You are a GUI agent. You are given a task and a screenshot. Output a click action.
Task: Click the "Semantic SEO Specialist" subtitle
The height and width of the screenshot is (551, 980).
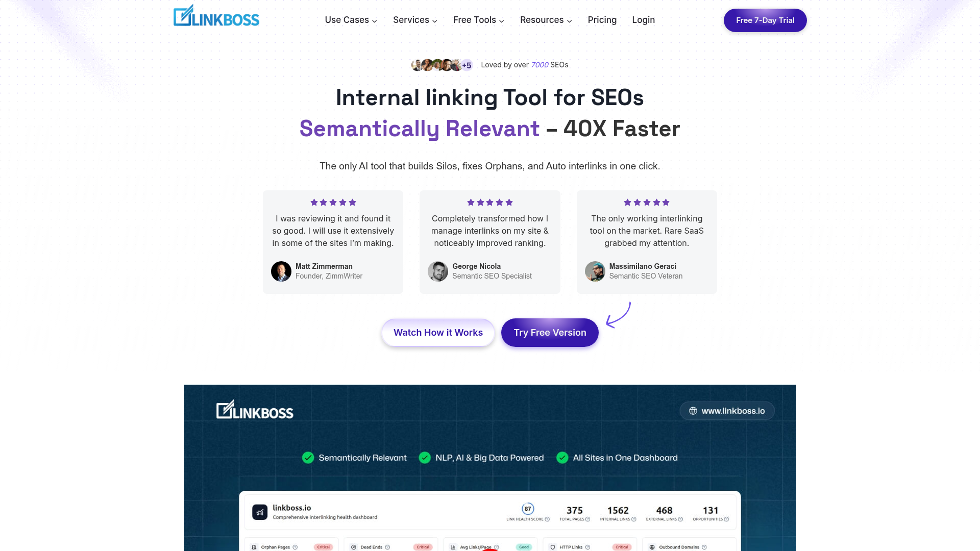click(492, 276)
